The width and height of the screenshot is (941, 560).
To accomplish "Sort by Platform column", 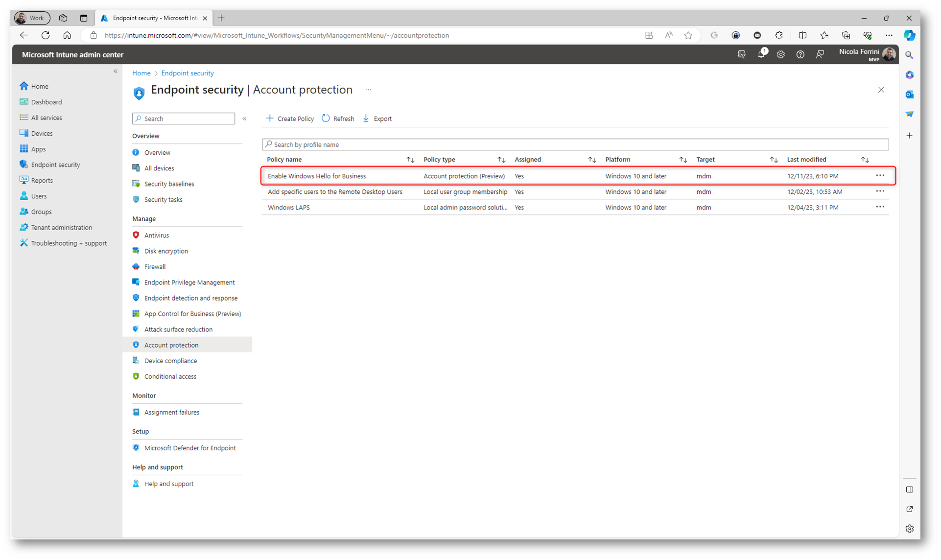I will point(682,160).
